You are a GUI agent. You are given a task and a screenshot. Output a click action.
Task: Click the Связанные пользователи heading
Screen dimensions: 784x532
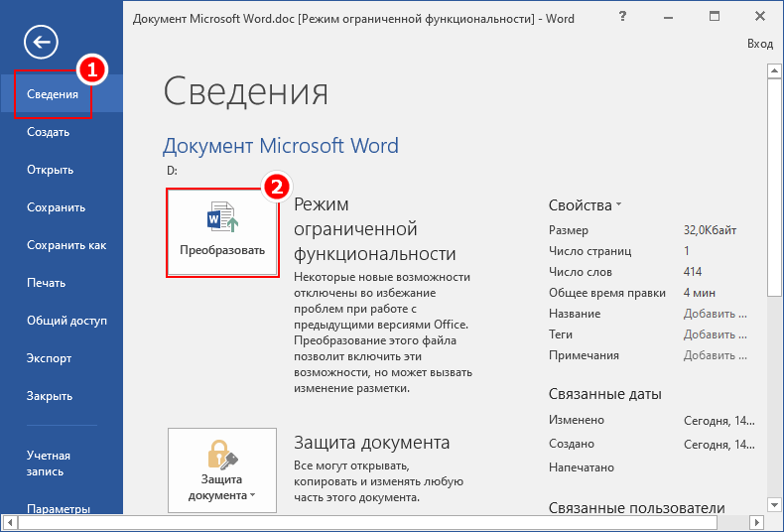[636, 508]
